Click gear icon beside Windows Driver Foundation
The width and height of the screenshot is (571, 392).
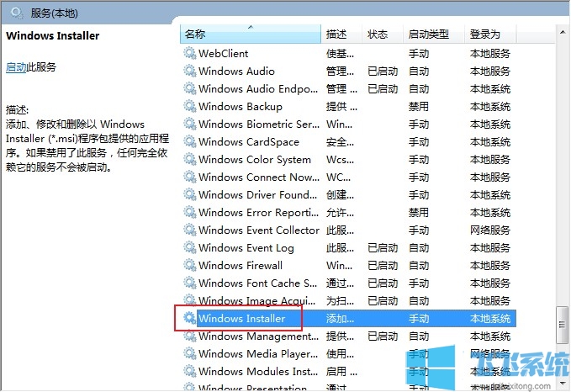click(190, 194)
